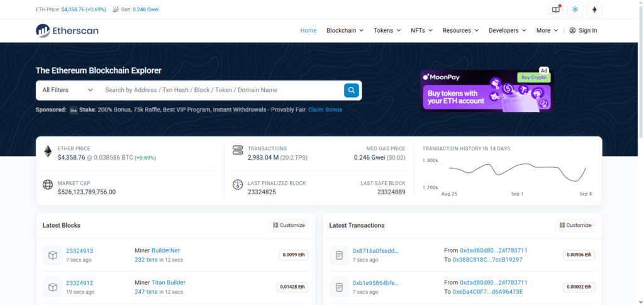Click the search input field
644x305 pixels.
click(x=220, y=90)
